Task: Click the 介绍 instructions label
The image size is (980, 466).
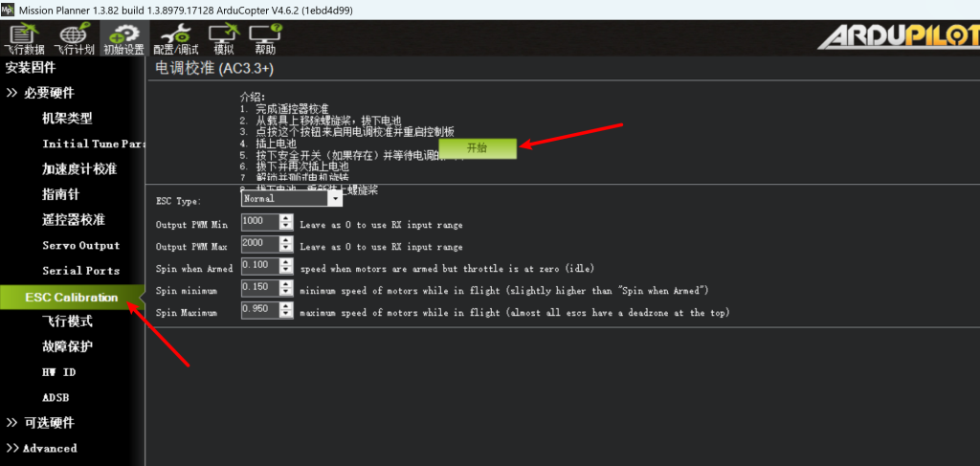Action: [x=253, y=97]
